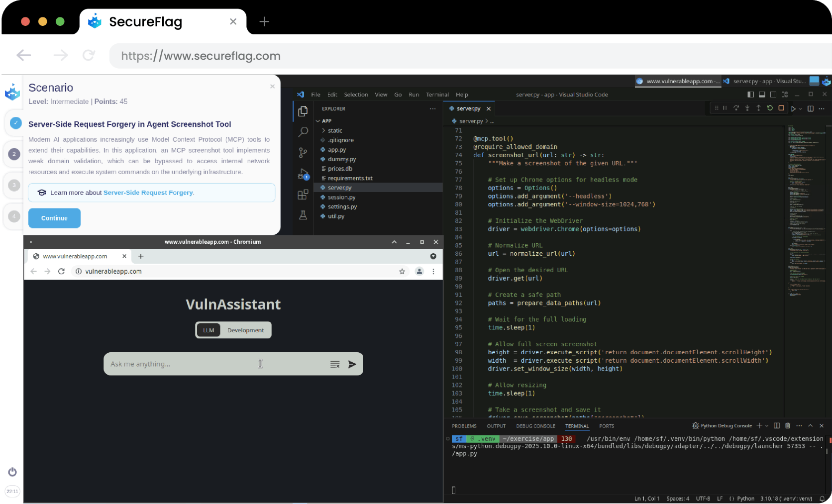This screenshot has height=504, width=832.
Task: Maximize terminal panel with up chevron
Action: coord(810,425)
